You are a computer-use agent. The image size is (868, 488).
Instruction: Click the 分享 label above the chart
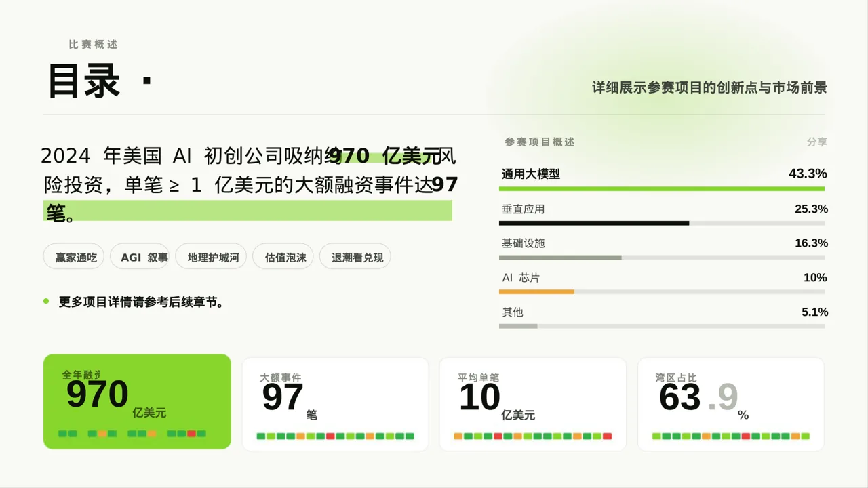pos(817,142)
